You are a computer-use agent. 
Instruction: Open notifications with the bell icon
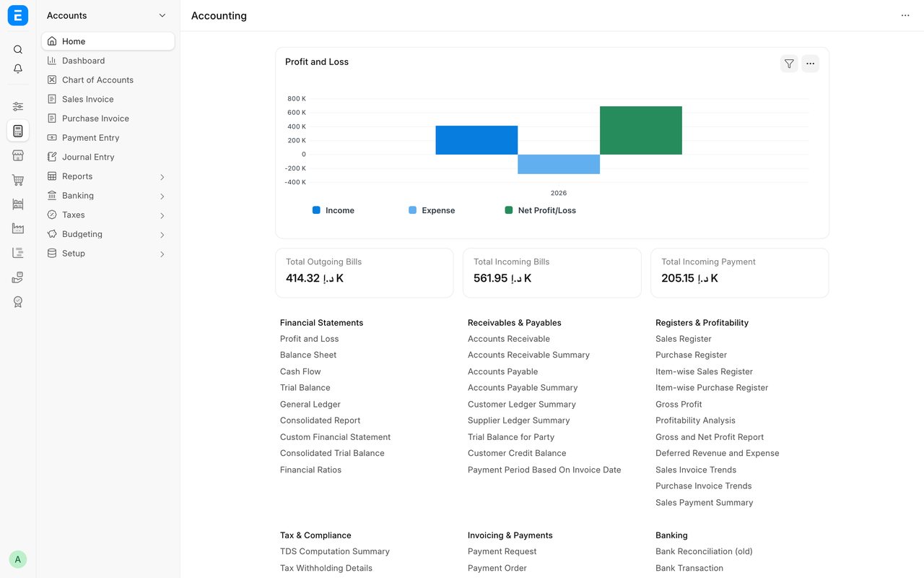pos(18,69)
